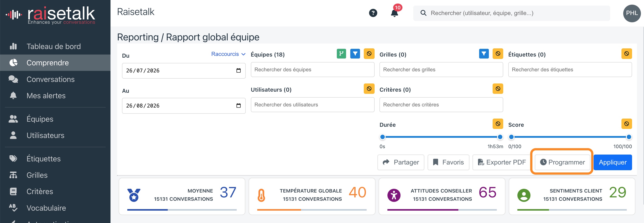Reset the Utilisateurs filter with yellow icon

369,89
